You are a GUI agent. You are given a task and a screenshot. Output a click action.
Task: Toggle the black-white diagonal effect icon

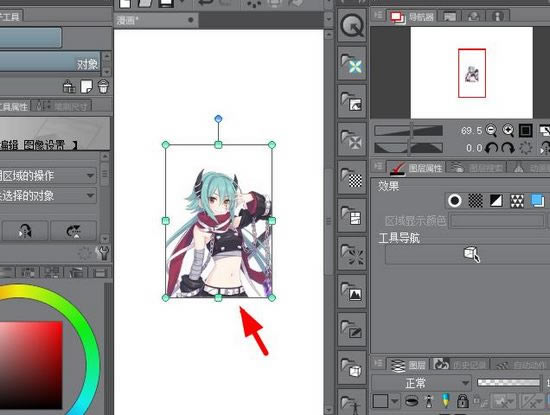496,201
